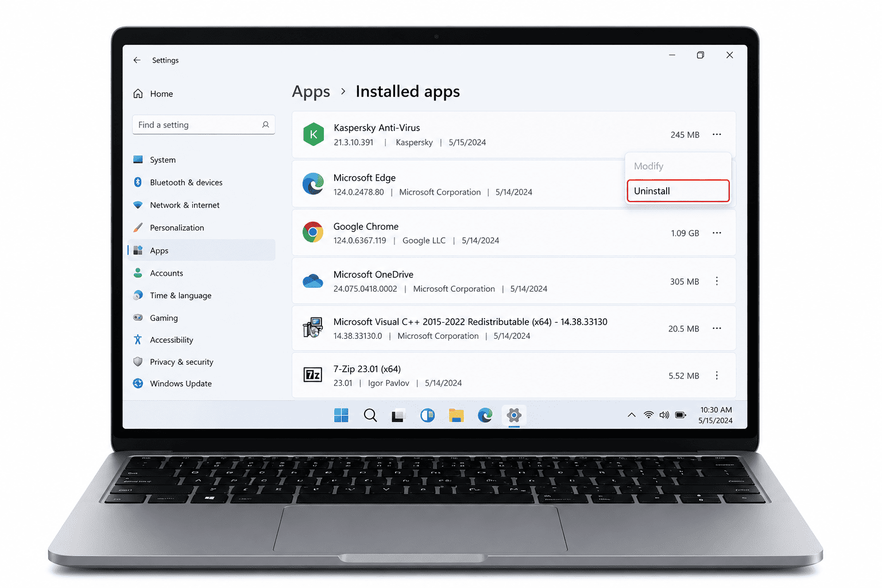Click the Google Chrome app icon
882x588 pixels.
pyautogui.click(x=313, y=232)
